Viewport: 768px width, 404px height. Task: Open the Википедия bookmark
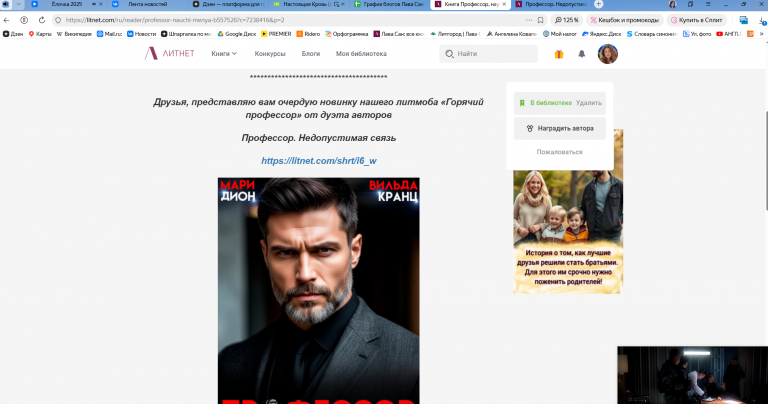coord(74,34)
